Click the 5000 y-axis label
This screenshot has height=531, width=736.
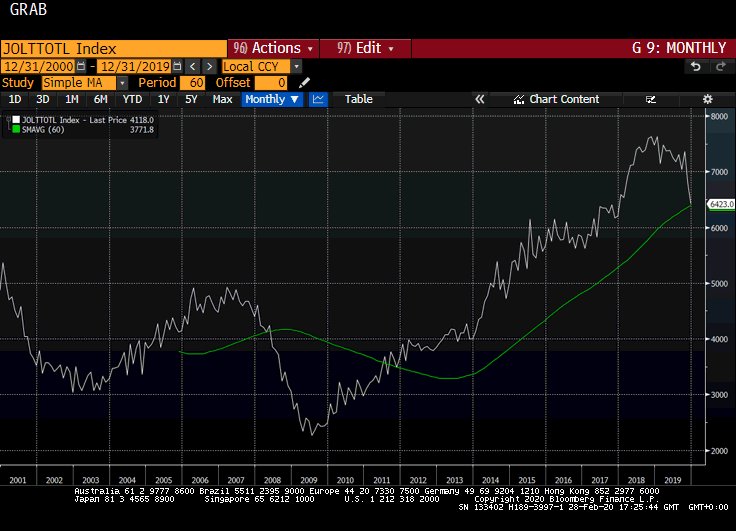(x=720, y=284)
